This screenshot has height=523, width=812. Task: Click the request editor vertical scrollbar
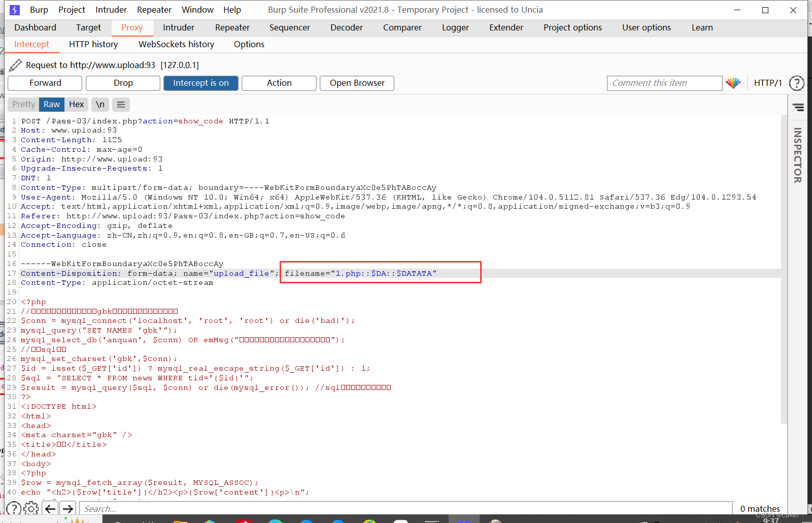point(784,269)
